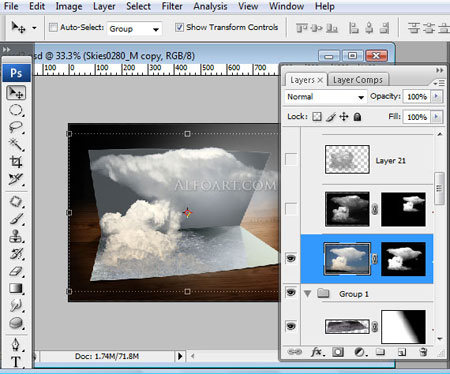Open the Normal blend mode dropdown
Viewport: 450px width, 374px height.
point(326,97)
